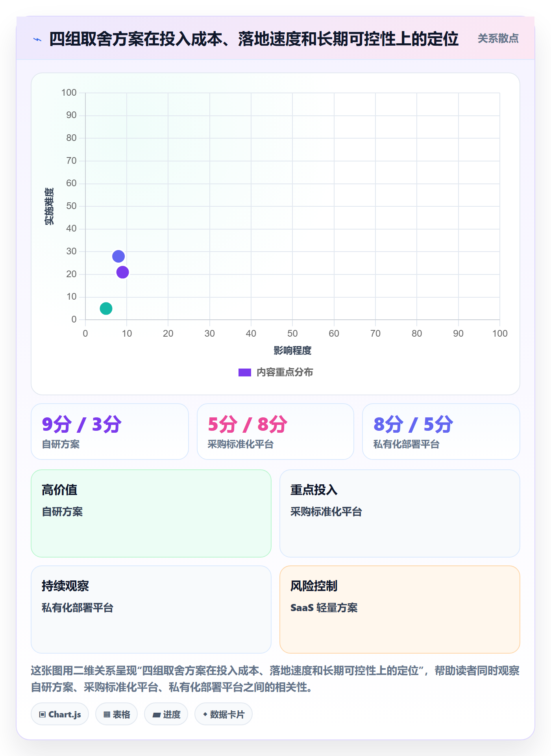
Task: Click the diamond icon inside the 数据卡片 chip
Action: click(x=205, y=714)
